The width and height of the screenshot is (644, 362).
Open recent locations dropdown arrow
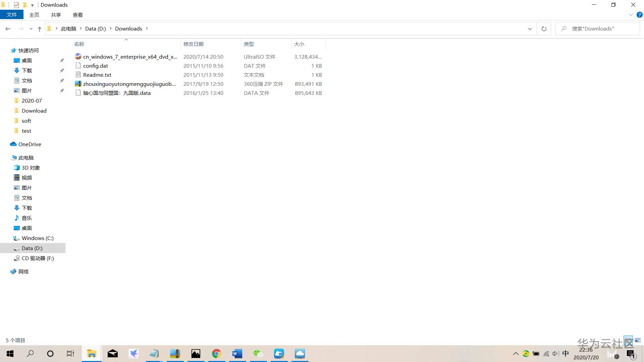click(31, 29)
